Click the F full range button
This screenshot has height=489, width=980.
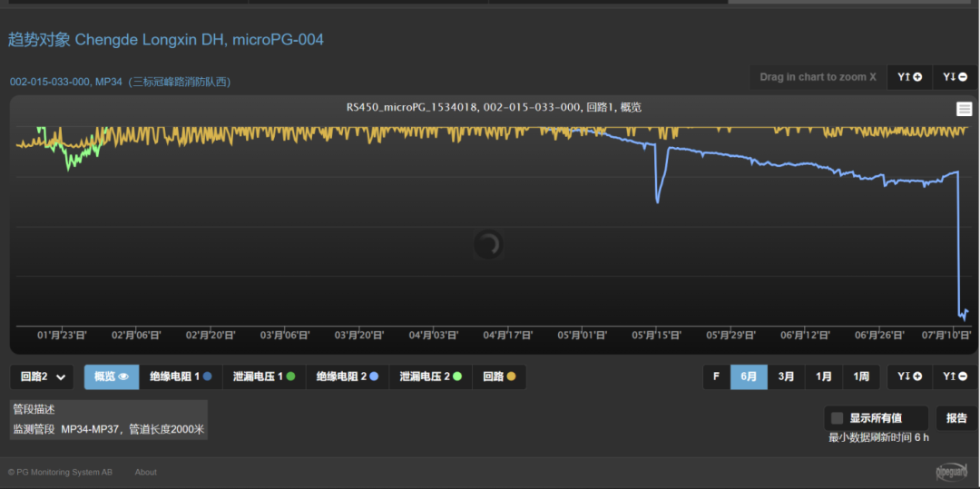(717, 377)
